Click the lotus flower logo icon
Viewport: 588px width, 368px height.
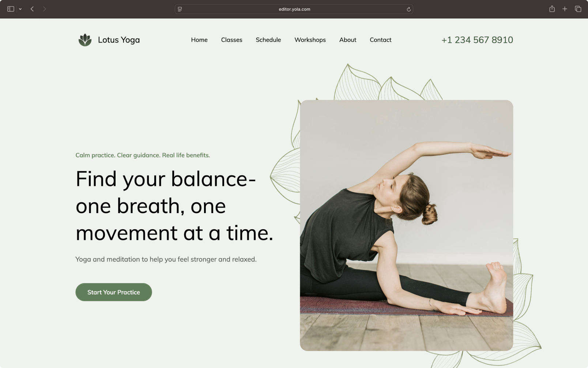85,40
